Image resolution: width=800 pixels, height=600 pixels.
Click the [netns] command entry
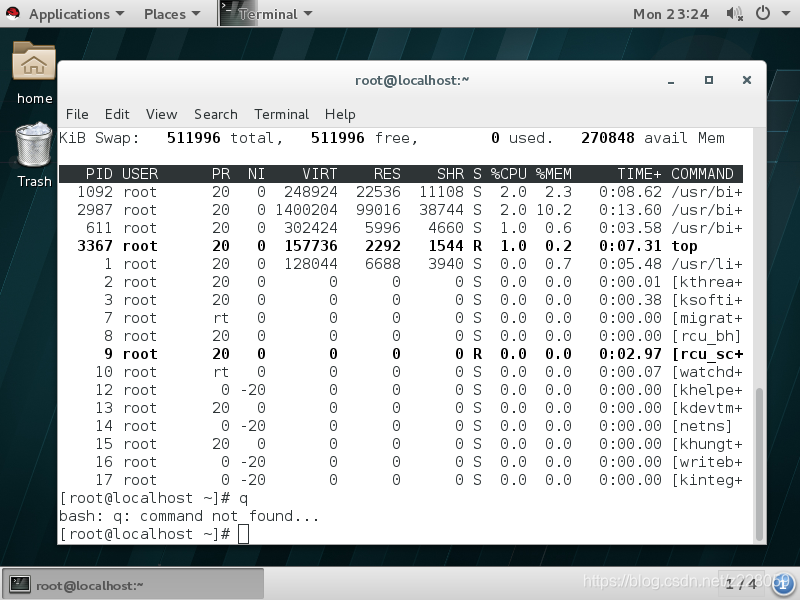pos(702,426)
